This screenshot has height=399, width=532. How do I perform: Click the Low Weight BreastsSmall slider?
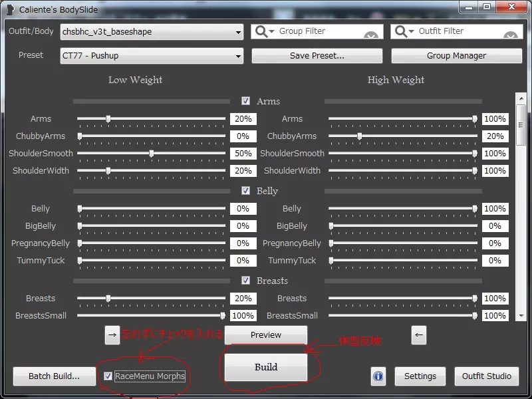152,315
